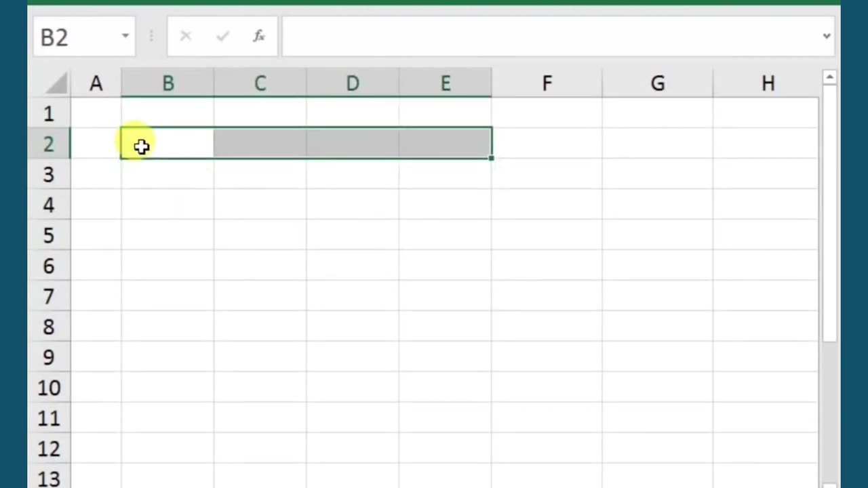Viewport: 868px width, 488px height.
Task: Click cell A1
Action: click(96, 113)
